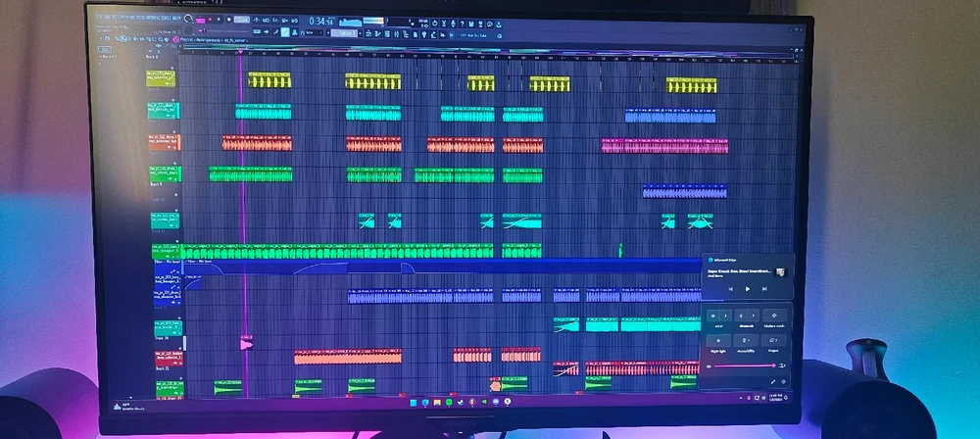Toggle Pattern/Song mode button
The width and height of the screenshot is (980, 439).
[x=200, y=20]
